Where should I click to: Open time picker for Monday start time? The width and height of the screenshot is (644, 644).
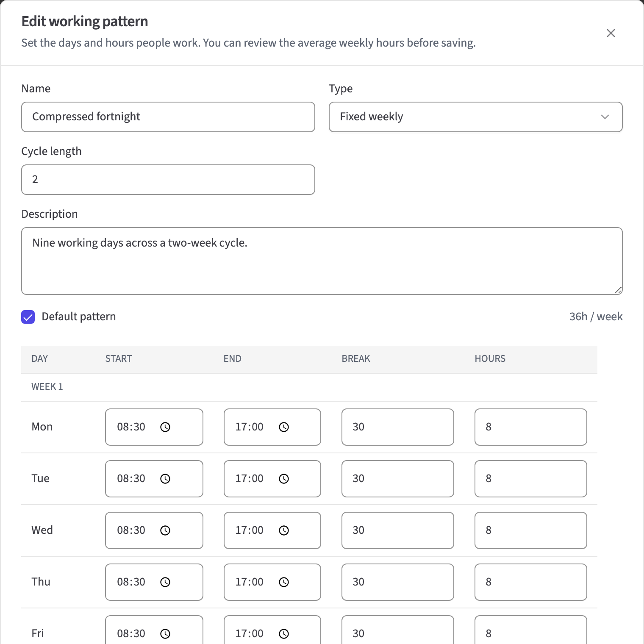pos(165,427)
